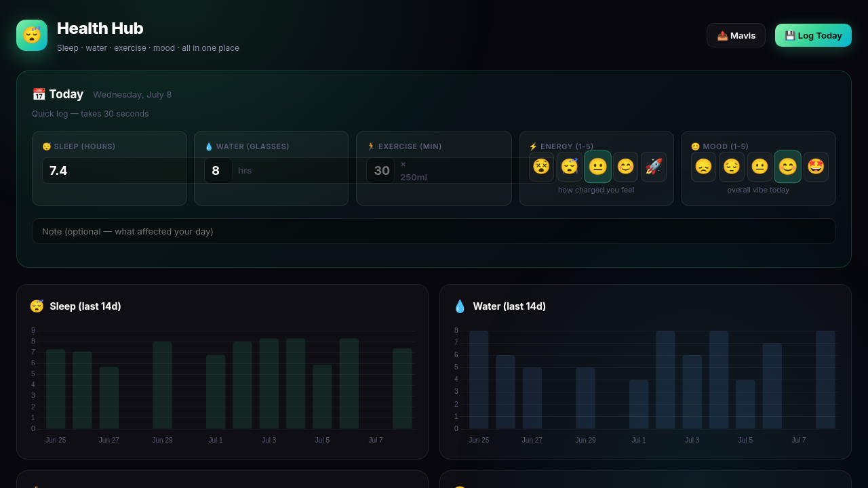Screen dimensions: 868x488
Task: Click 'Quick log — takes 30 seconds' text
Action: pyautogui.click(x=90, y=114)
